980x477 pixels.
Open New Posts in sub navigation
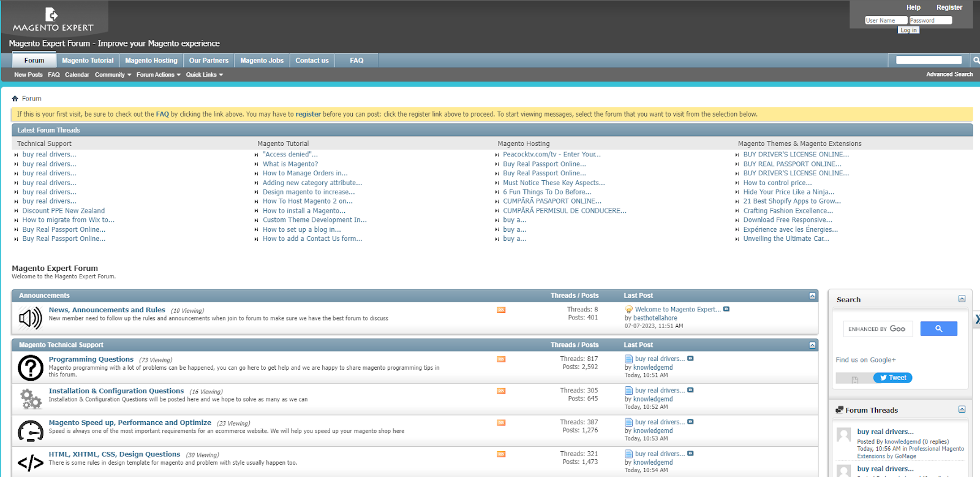point(28,75)
